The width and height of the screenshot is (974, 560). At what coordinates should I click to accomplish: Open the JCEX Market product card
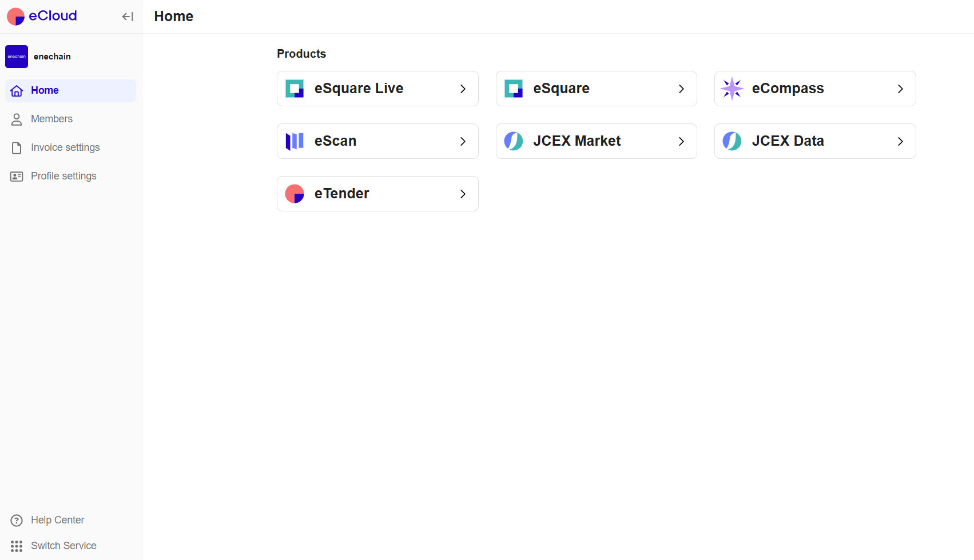pos(596,141)
